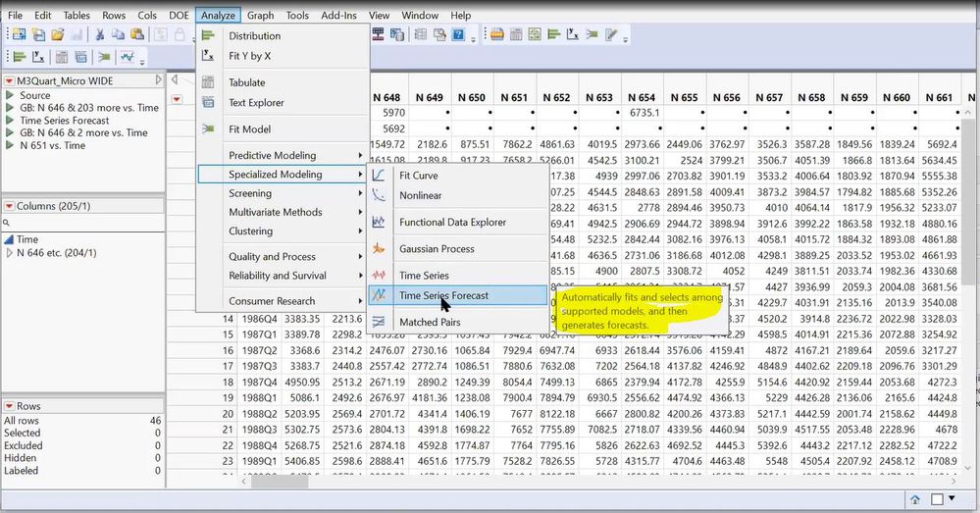Select Time Series Forecast from submenu
The width and height of the screenshot is (980, 513).
(x=443, y=295)
